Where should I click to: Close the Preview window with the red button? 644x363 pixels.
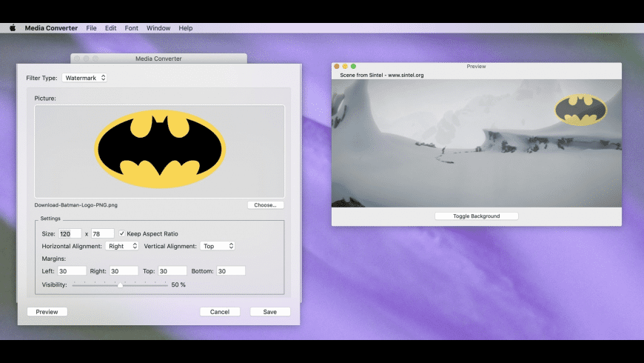337,67
